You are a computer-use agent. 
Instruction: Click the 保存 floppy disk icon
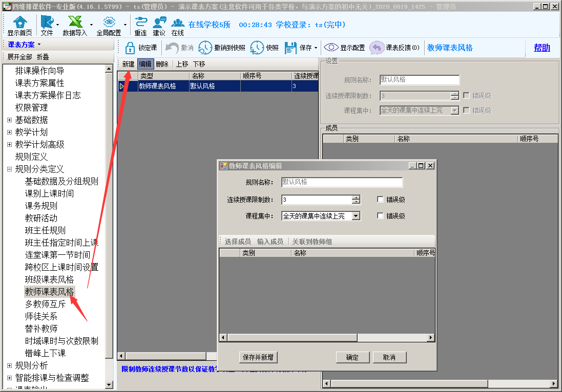pyautogui.click(x=290, y=48)
